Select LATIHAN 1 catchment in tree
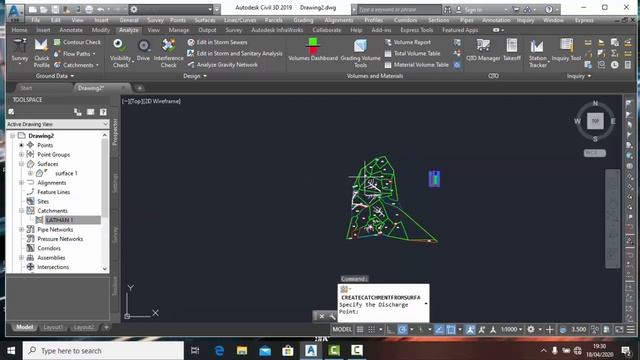640x360 pixels. pyautogui.click(x=59, y=220)
